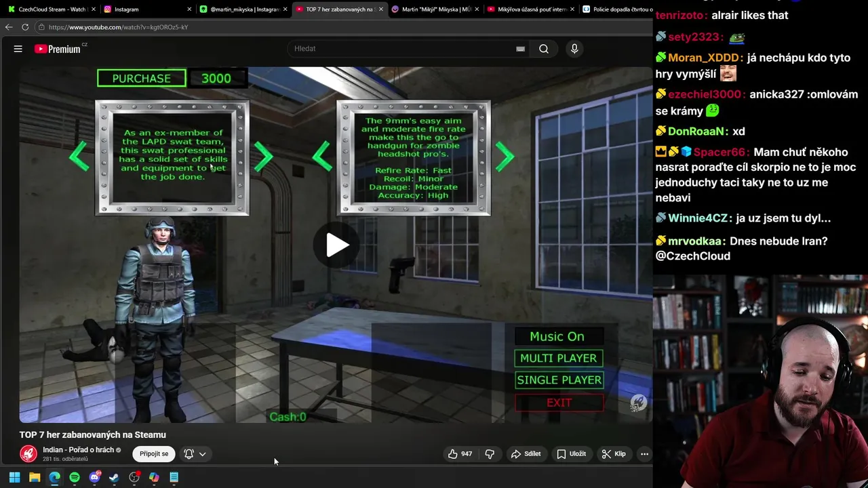Click the PURCHASE button in game
868x488 pixels.
pos(141,79)
